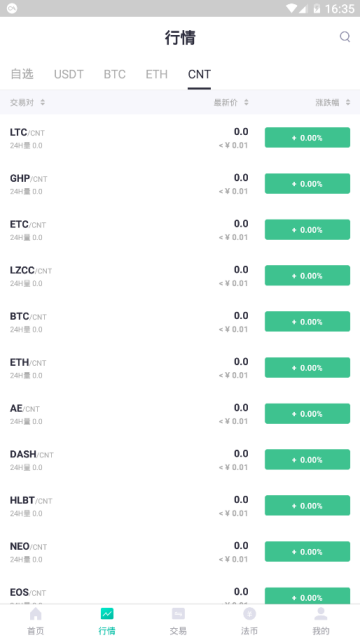360x640 pixels.
Task: Select the ETH market tab
Action: 157,74
